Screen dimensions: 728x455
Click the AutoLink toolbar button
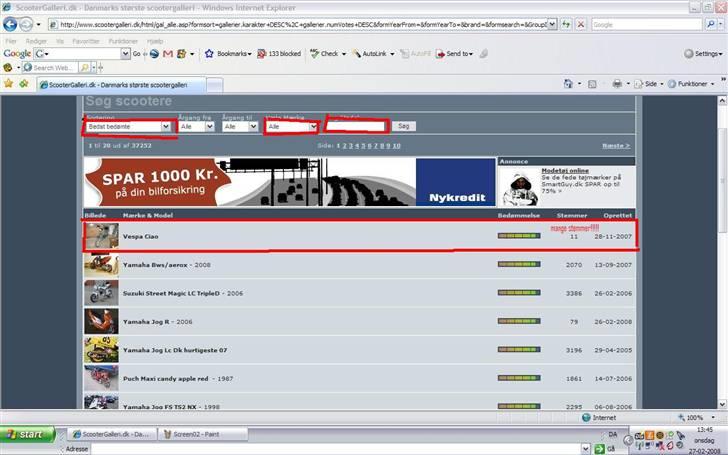pos(369,53)
